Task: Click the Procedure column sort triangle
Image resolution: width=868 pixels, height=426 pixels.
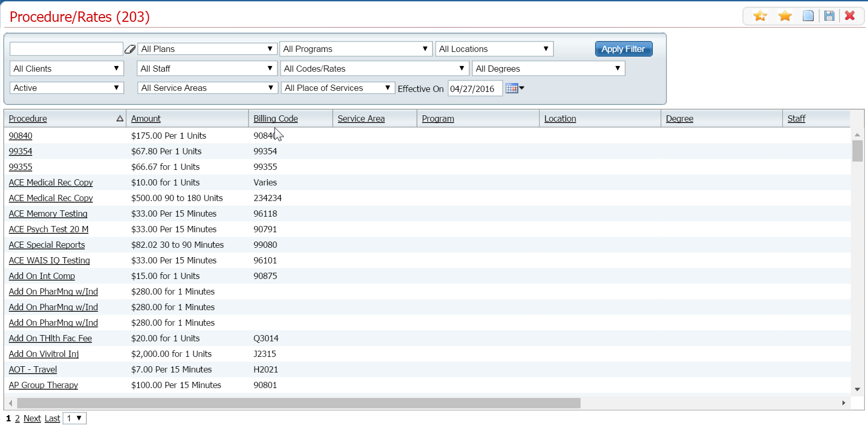Action: point(120,118)
